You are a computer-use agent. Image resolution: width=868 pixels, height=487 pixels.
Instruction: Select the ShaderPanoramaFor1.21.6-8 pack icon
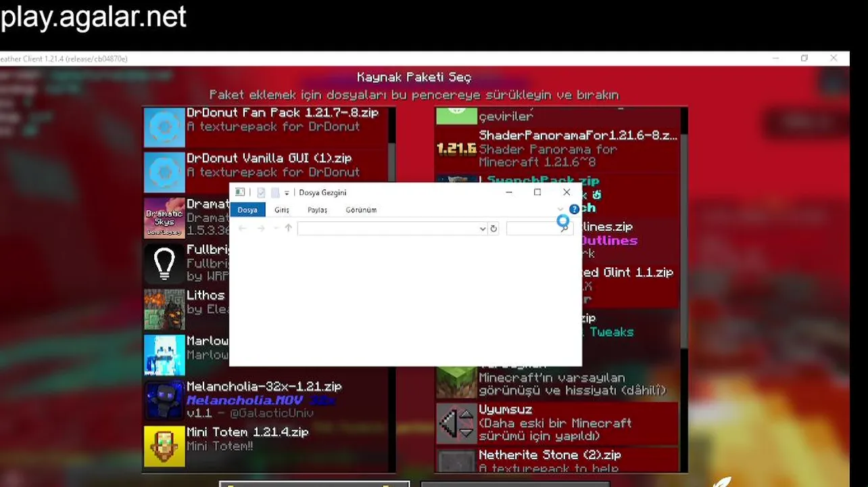click(x=456, y=149)
